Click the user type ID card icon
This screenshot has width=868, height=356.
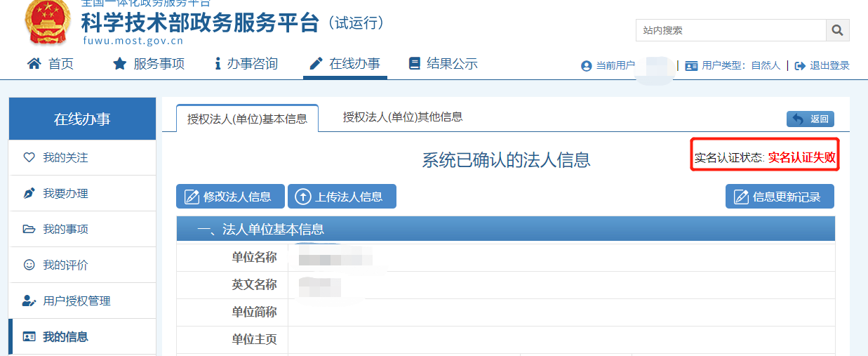click(x=691, y=66)
